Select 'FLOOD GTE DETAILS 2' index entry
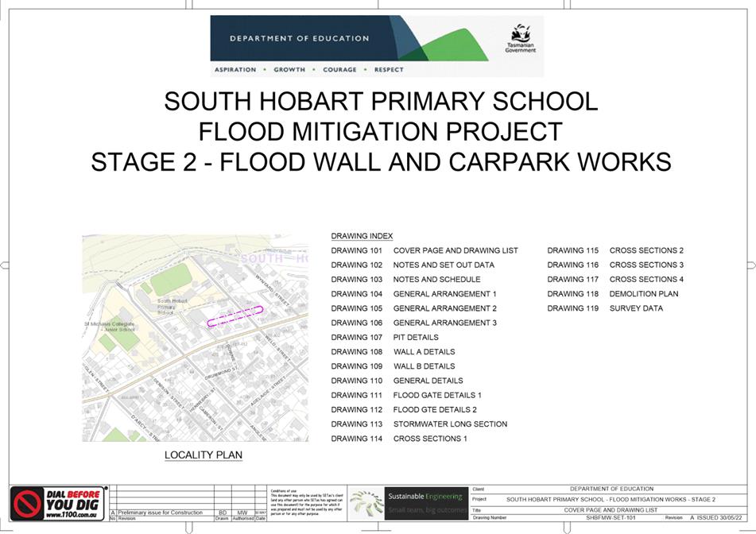 pyautogui.click(x=435, y=410)
